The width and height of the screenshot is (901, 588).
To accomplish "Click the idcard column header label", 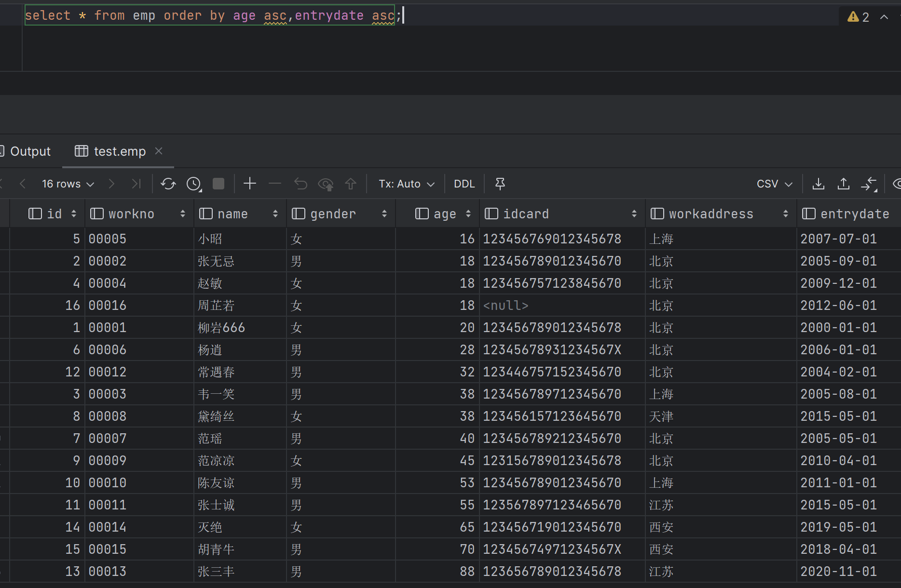I will pos(526,214).
